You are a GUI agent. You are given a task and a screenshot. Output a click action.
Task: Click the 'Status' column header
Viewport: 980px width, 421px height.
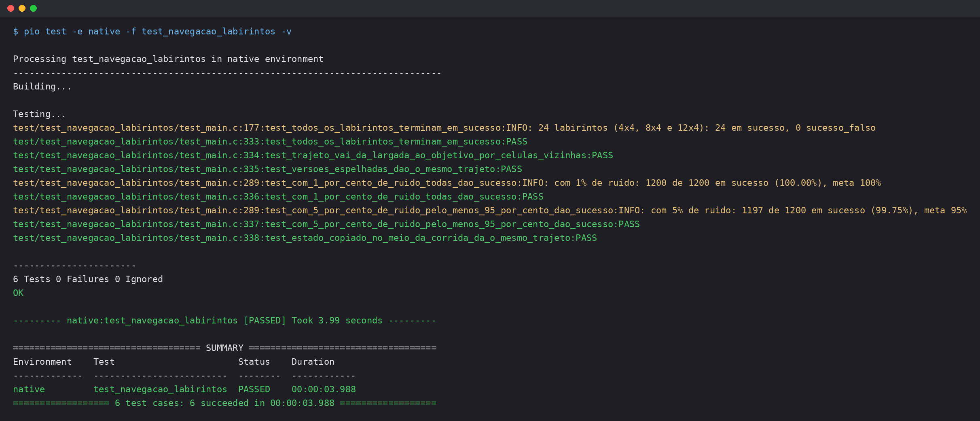coord(254,362)
